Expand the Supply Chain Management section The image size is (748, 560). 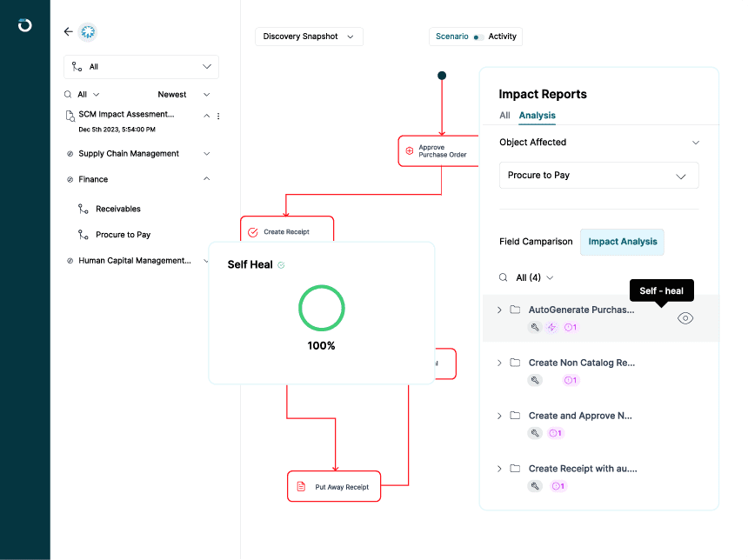(x=206, y=154)
